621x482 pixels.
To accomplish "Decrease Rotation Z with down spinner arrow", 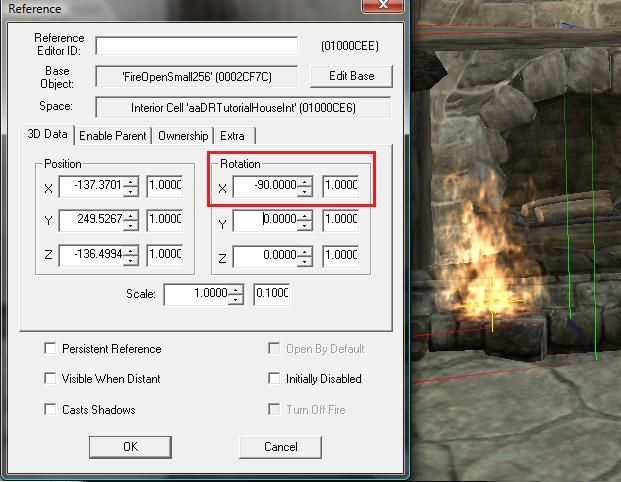I will click(x=304, y=262).
